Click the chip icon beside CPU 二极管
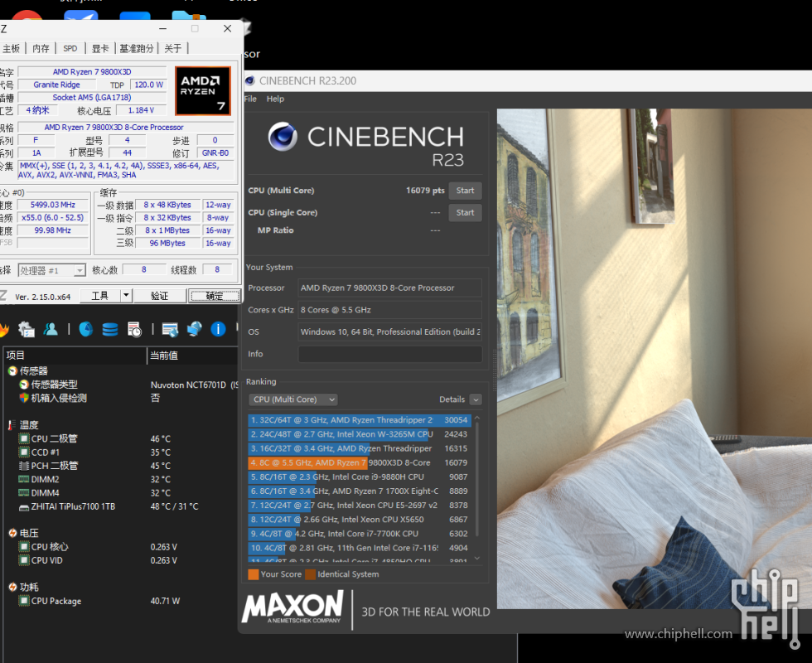The height and width of the screenshot is (663, 812). click(24, 438)
